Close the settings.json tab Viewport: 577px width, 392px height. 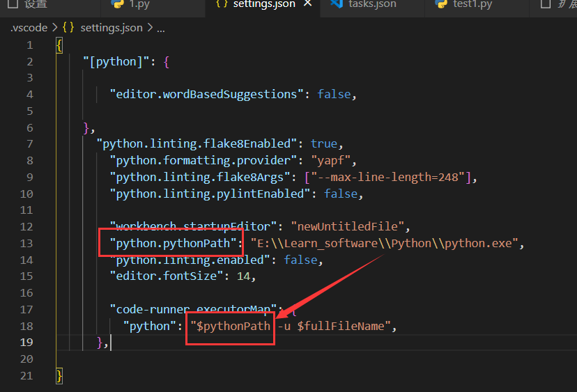[x=308, y=3]
